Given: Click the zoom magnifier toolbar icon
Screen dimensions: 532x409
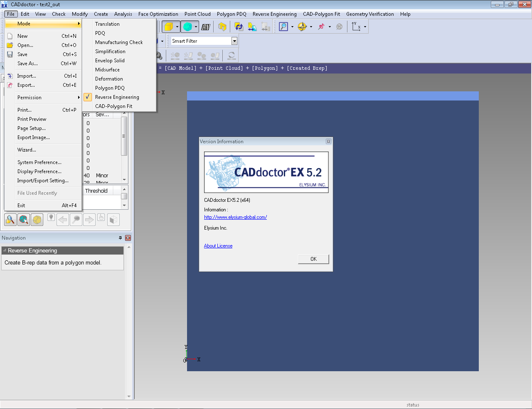Looking at the screenshot, I should (x=283, y=27).
